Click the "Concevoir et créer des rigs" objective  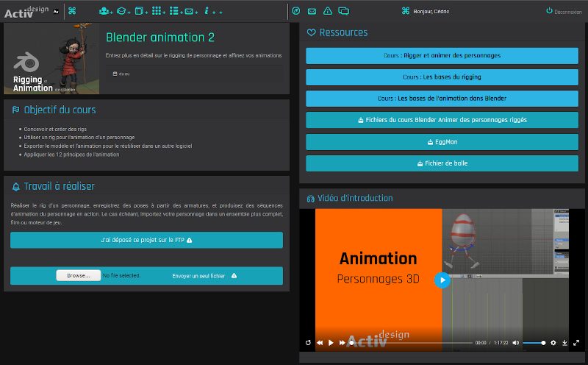click(55, 129)
